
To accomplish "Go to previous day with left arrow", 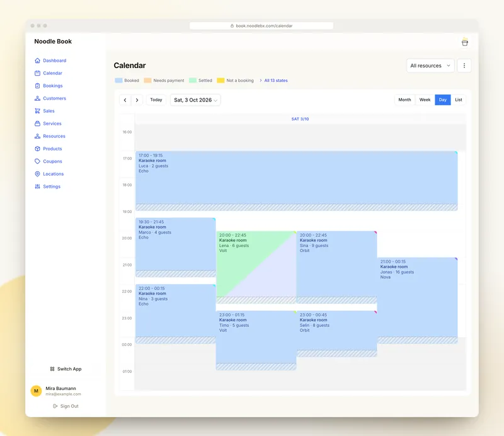I will point(125,100).
